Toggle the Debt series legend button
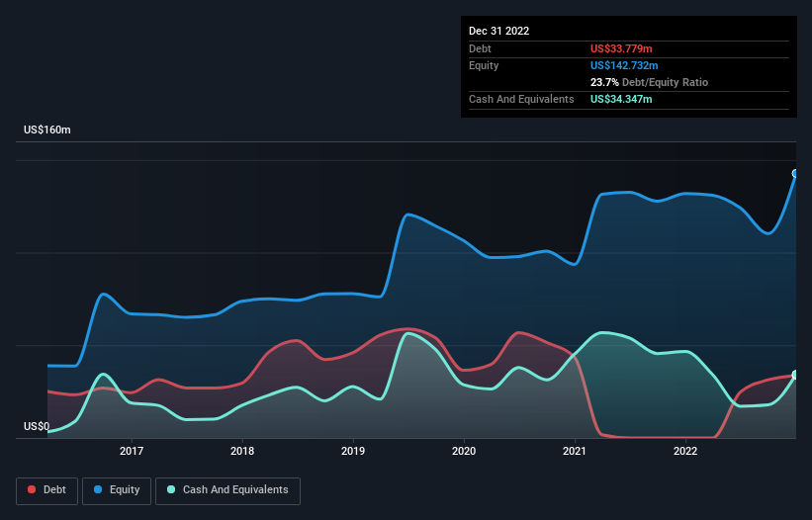The height and width of the screenshot is (520, 812). 47,490
